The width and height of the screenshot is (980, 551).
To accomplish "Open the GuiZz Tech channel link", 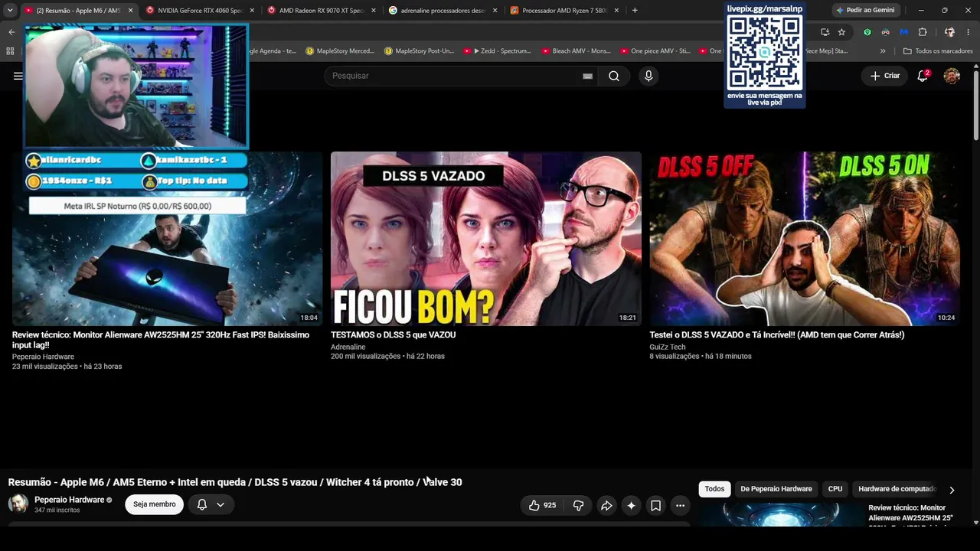I will click(x=668, y=347).
